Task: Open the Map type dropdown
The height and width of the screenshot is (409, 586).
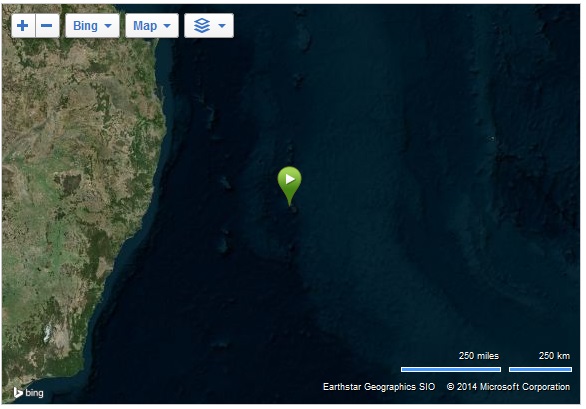Action: 152,25
